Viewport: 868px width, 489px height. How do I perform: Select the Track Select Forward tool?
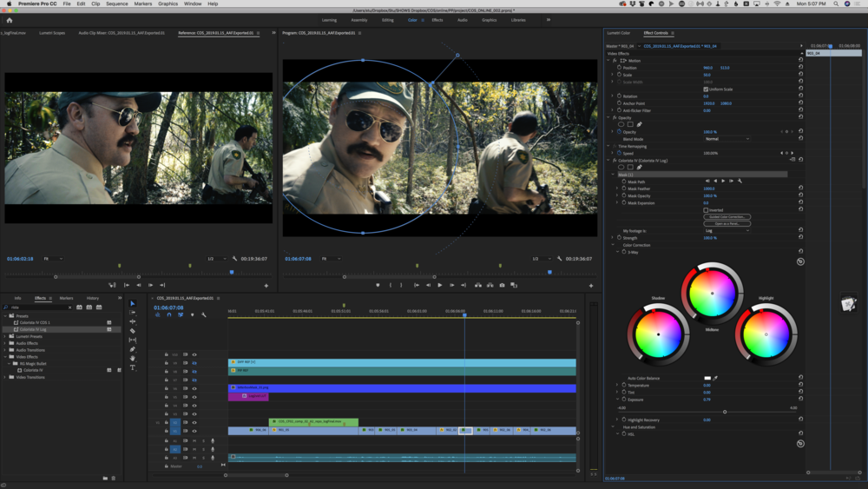point(132,313)
